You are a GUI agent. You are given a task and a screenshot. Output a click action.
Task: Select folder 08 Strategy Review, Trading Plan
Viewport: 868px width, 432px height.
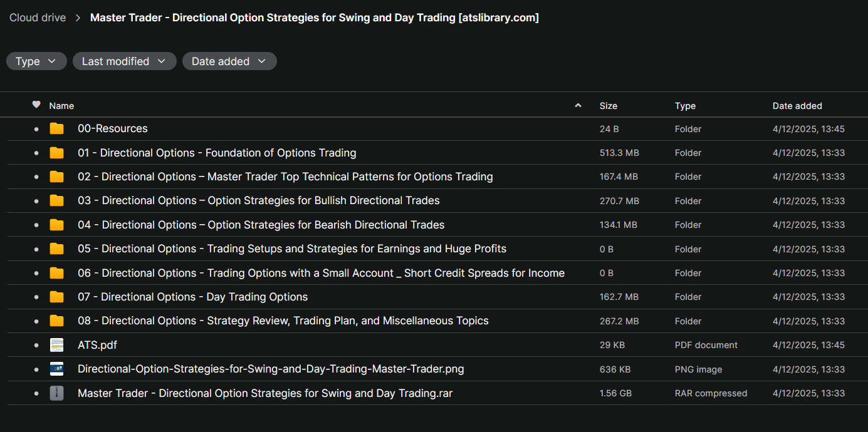283,321
